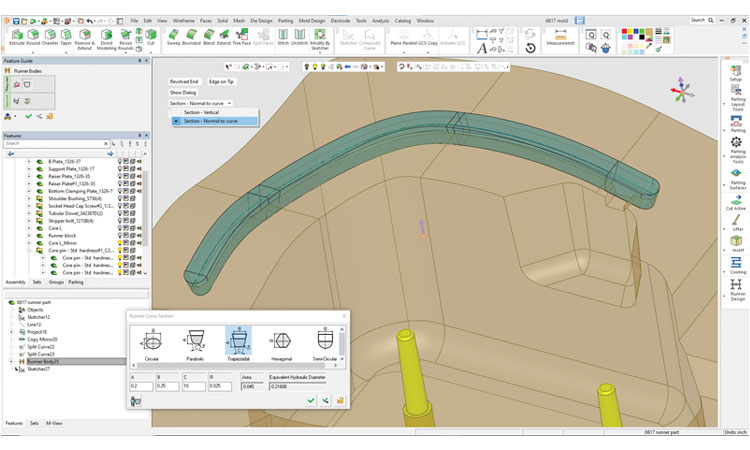Toggle light bulb for Shoulder Bushing_5736(4)
This screenshot has width=750, height=450.
[x=120, y=198]
